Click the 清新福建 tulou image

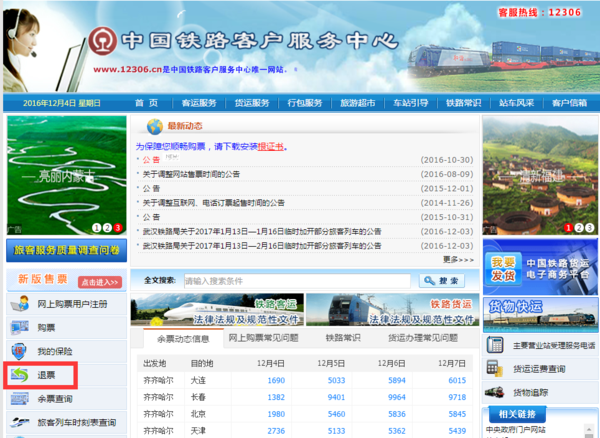[540, 175]
